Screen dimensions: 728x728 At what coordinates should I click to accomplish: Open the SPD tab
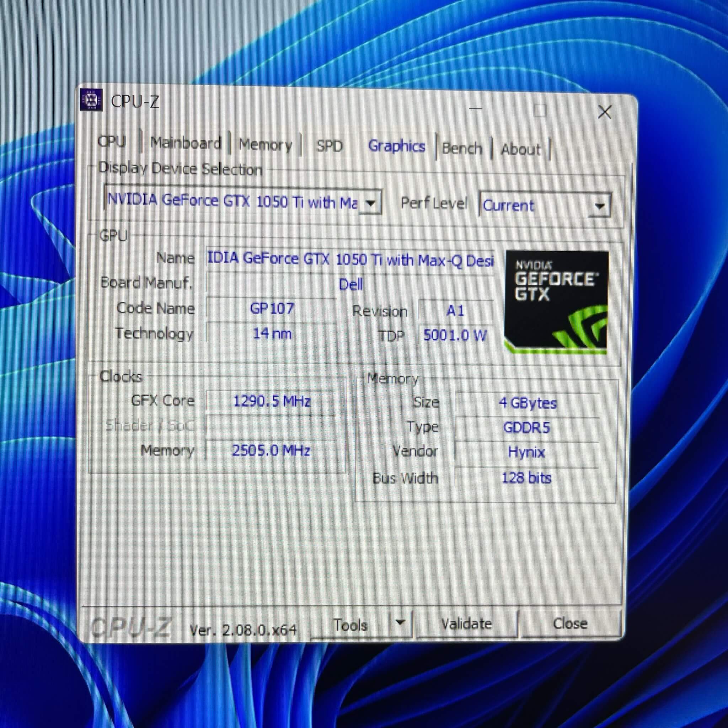(329, 146)
